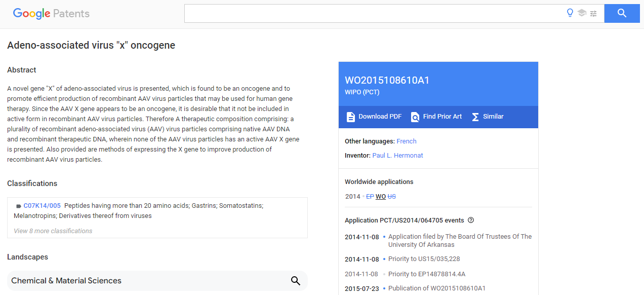Open the French language version
Viewport: 644px width, 295px height.
pos(407,141)
